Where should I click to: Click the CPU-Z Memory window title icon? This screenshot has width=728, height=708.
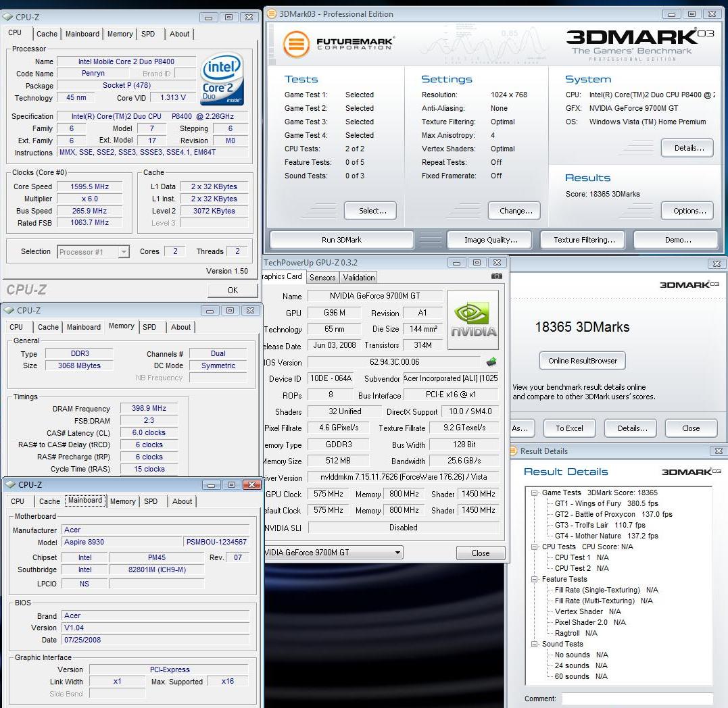coord(9,310)
